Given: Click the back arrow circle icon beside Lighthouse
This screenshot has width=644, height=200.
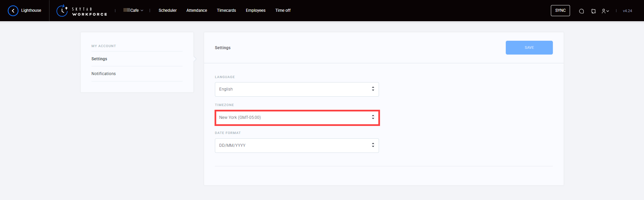Looking at the screenshot, I should click(13, 11).
